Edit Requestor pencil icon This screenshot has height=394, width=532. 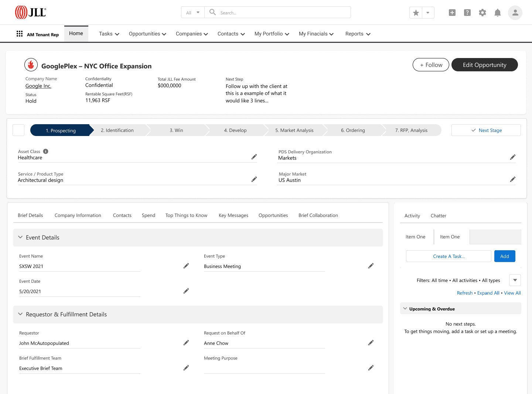[x=186, y=343]
